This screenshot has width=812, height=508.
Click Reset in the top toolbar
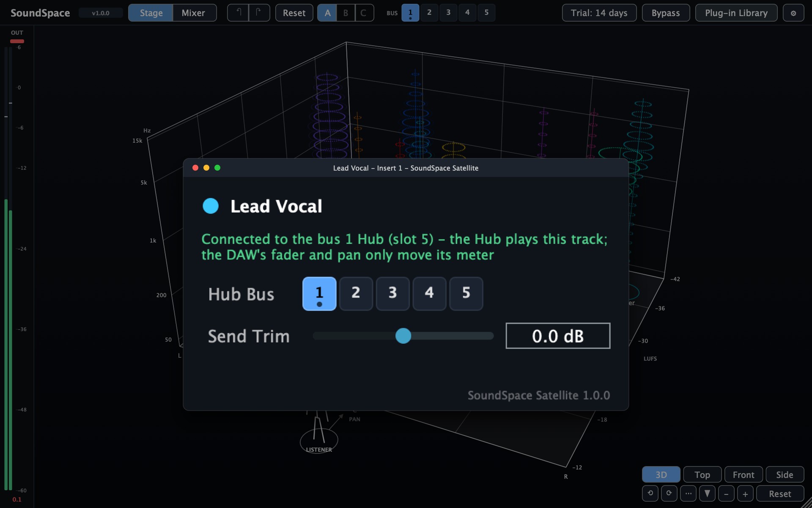click(x=294, y=13)
